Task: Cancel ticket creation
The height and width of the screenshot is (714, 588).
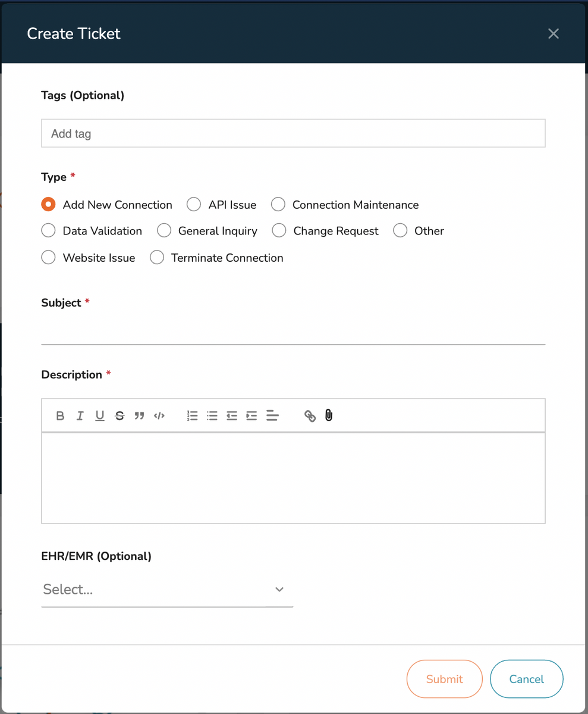Action: 526,679
